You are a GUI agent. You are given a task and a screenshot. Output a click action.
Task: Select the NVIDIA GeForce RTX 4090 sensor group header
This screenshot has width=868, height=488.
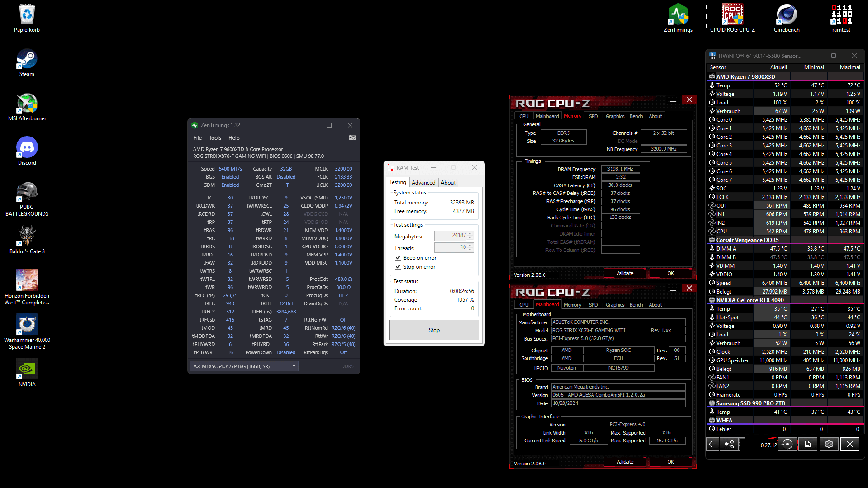click(x=785, y=300)
